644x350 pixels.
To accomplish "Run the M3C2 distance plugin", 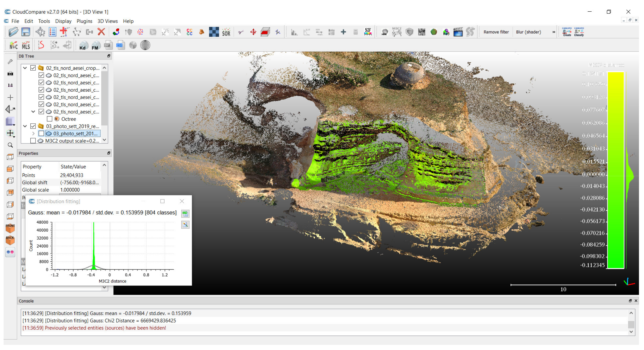I will click(x=397, y=32).
